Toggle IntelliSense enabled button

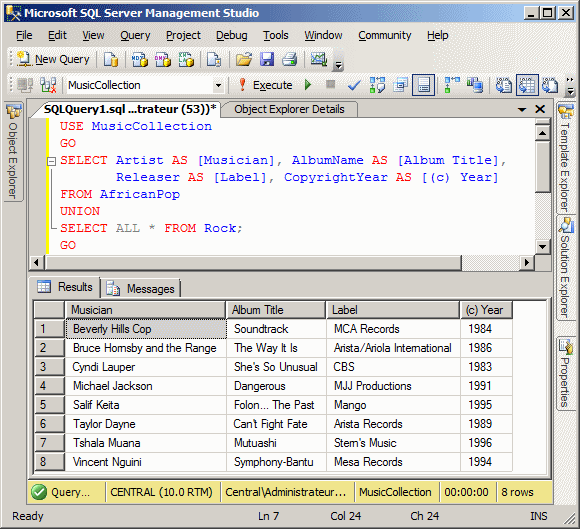pos(424,85)
